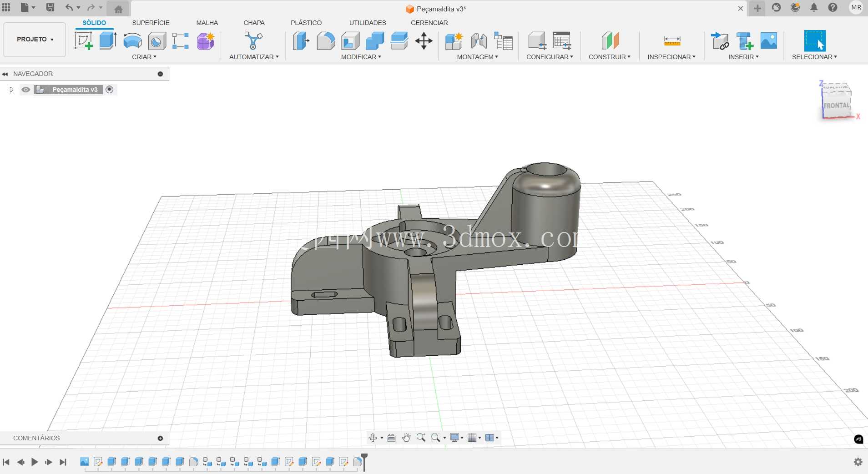Activate the Peçamaldita v3 component radio button

pyautogui.click(x=109, y=90)
